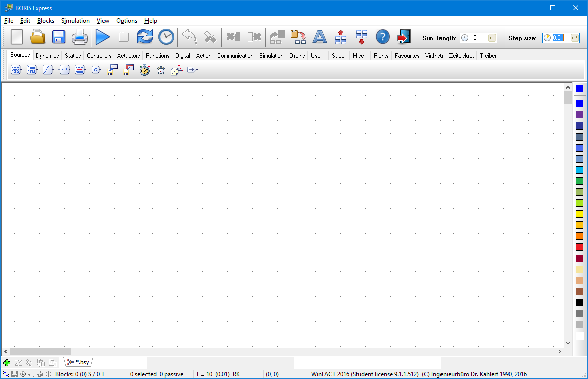The height and width of the screenshot is (379, 588).
Task: Switch to the Digital block tab
Action: click(x=182, y=56)
